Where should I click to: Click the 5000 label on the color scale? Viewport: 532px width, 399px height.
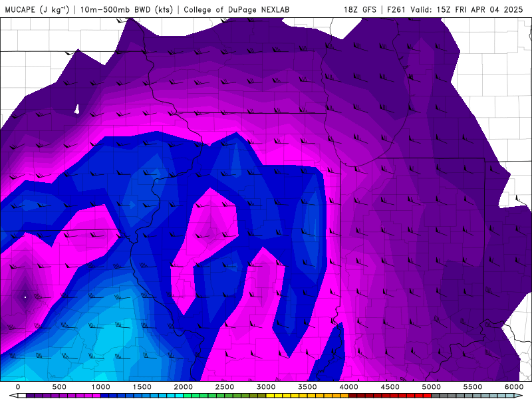tap(432, 387)
